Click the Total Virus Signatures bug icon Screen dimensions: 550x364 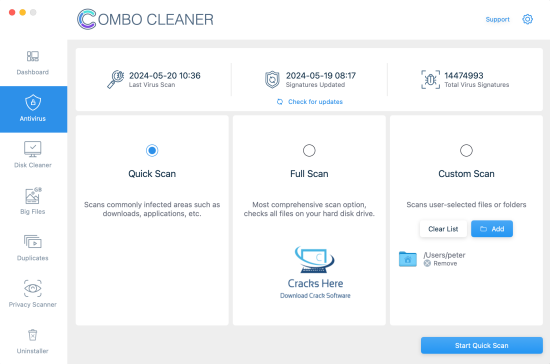(430, 80)
